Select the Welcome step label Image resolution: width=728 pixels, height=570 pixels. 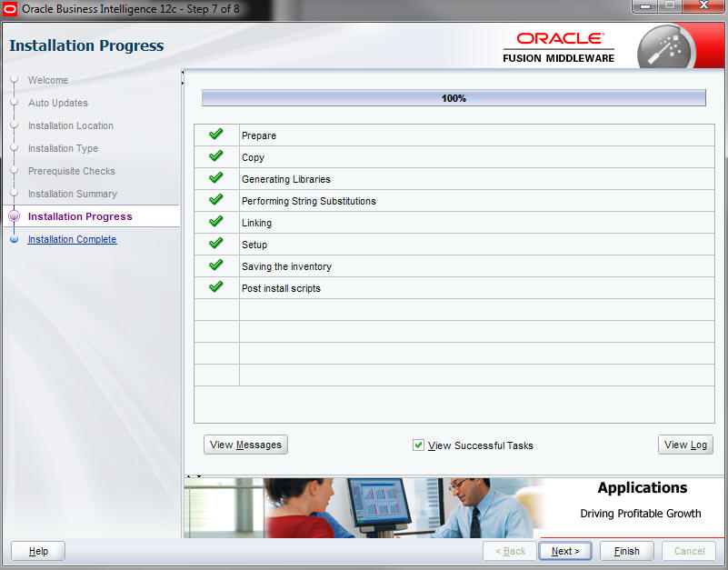(48, 80)
